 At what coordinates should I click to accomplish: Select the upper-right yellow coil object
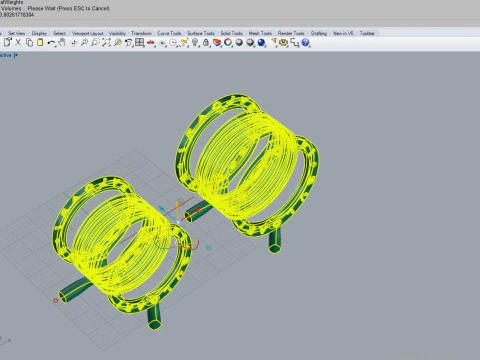[246, 167]
